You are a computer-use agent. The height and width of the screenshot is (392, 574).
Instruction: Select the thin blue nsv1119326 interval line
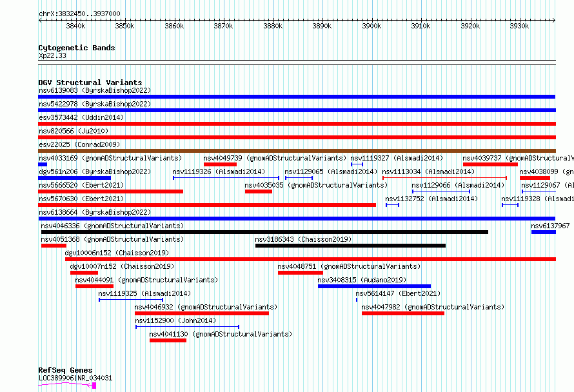226,178
